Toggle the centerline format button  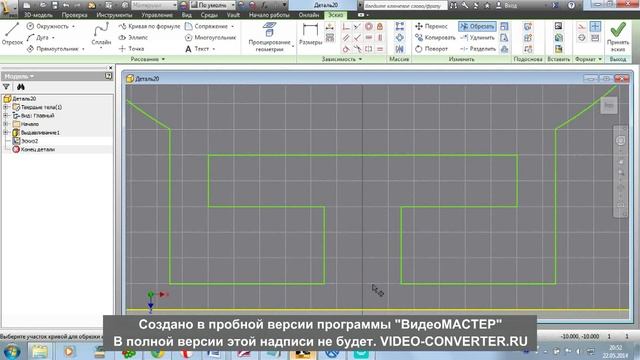tap(582, 38)
